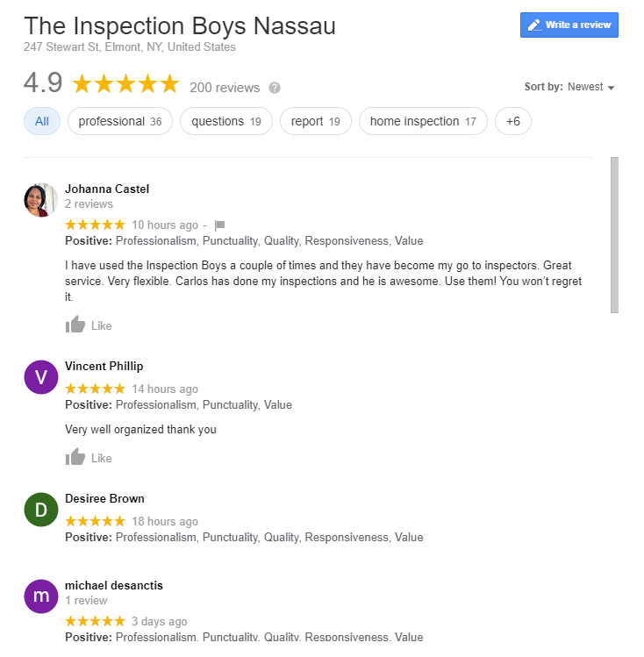This screenshot has width=644, height=657.
Task: Filter reviews by professional keyword
Action: coord(120,121)
